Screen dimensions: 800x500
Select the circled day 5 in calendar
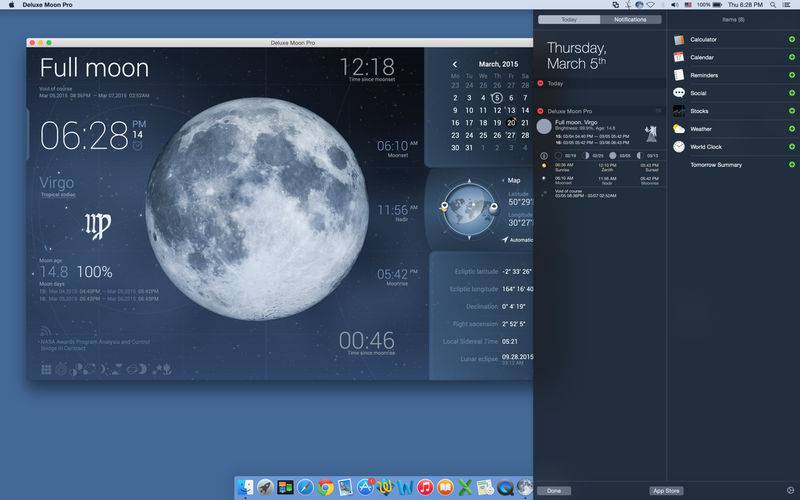point(496,98)
